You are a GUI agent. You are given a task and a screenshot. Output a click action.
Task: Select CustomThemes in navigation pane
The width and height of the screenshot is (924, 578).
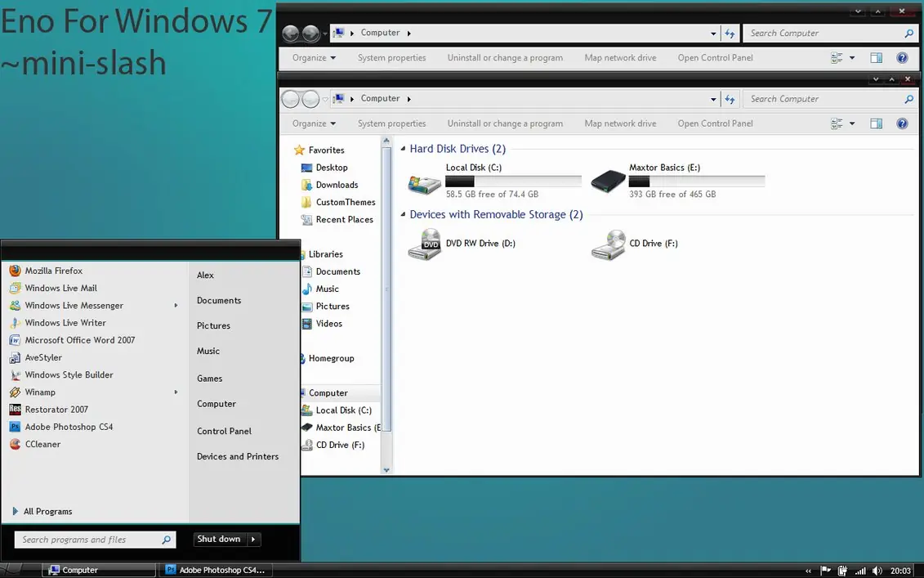pyautogui.click(x=338, y=202)
